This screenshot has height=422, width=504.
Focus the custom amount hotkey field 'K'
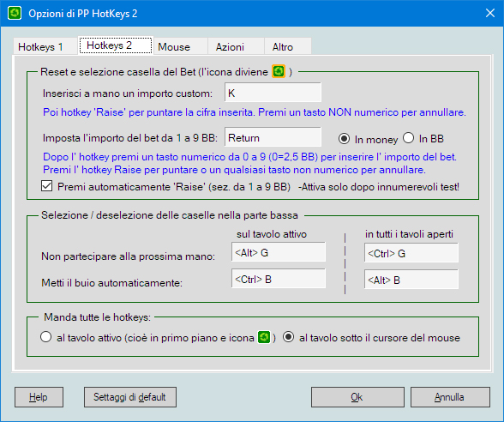click(x=273, y=93)
